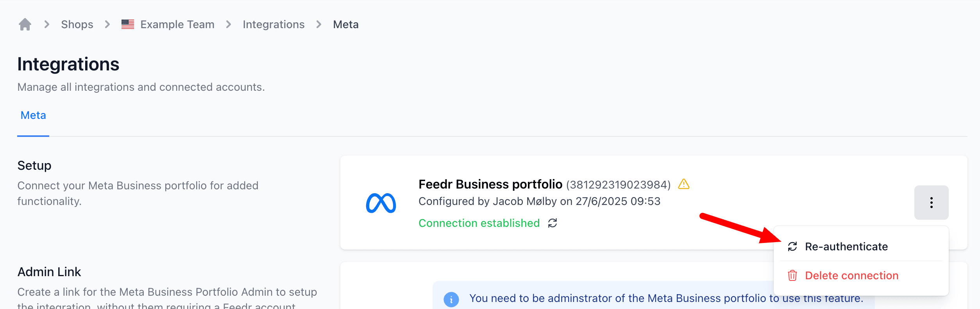Open the Integrations breadcrumb link
This screenshot has width=980, height=309.
[274, 24]
